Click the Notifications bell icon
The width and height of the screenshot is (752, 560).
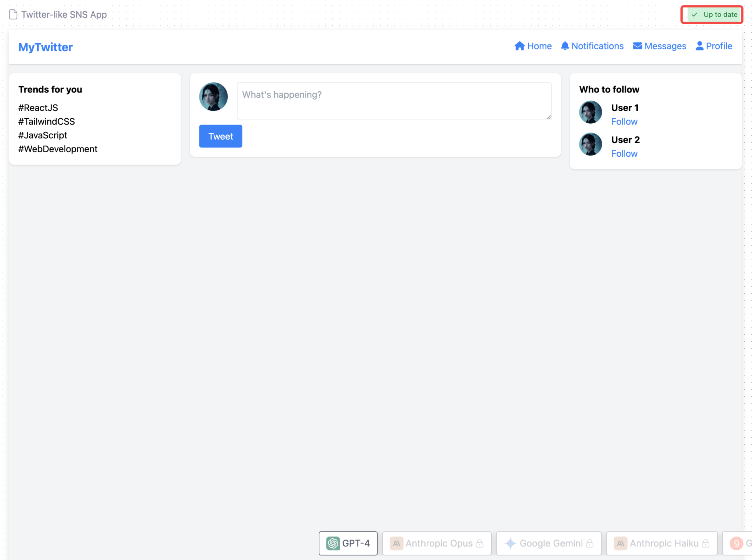pos(565,46)
